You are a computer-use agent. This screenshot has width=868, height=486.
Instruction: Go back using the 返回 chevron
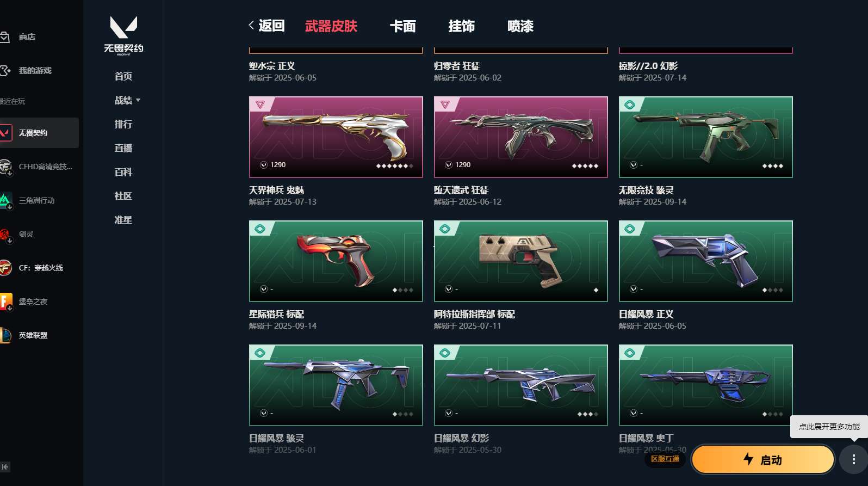266,26
